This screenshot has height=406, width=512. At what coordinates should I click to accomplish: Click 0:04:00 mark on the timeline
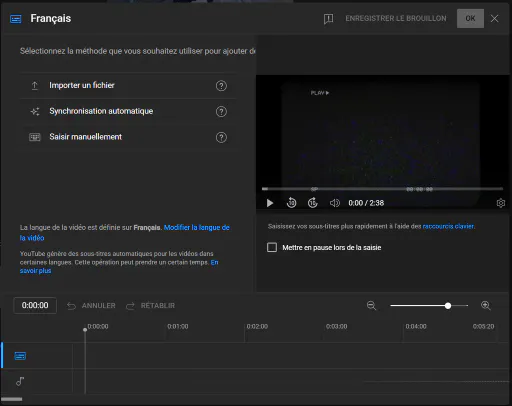[416, 326]
